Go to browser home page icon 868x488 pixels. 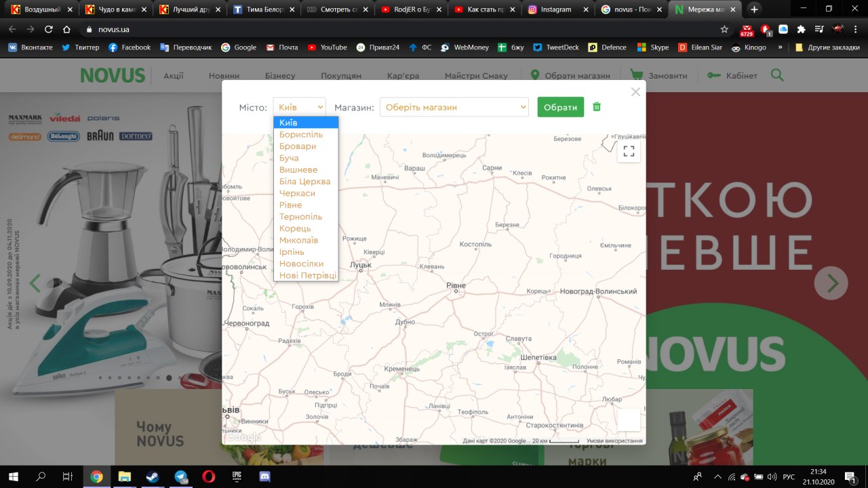[66, 30]
